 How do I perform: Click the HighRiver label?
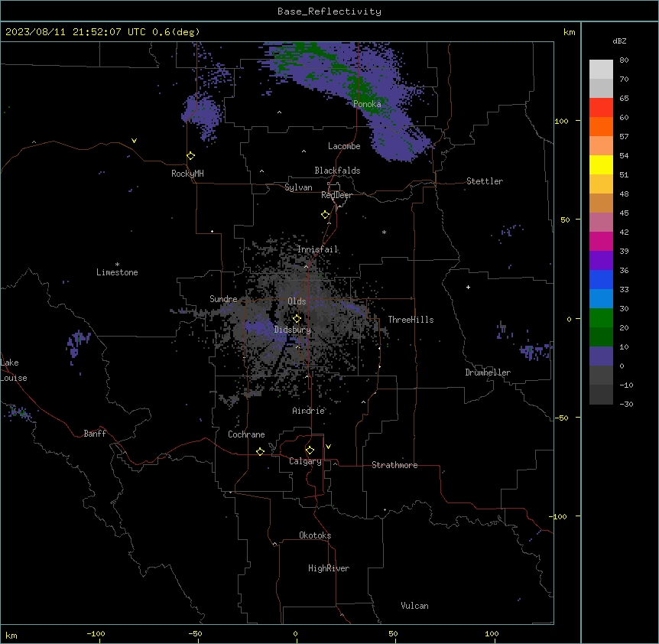coord(329,568)
